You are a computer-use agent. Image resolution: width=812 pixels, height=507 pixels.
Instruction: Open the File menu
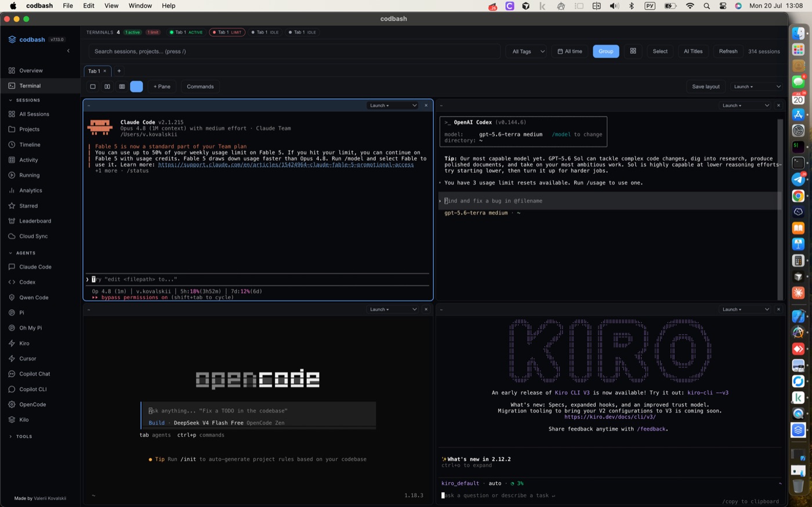(68, 6)
